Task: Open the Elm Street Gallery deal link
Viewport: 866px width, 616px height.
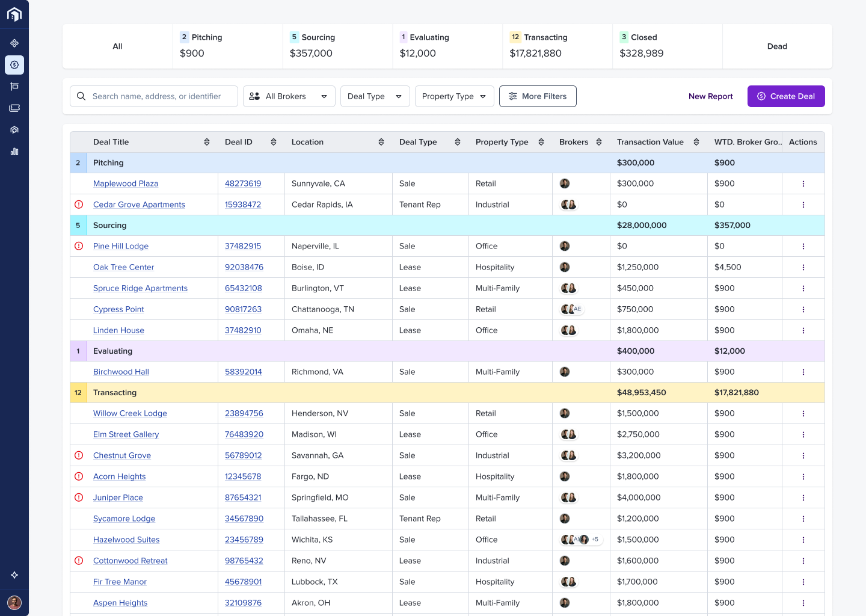Action: pos(126,434)
